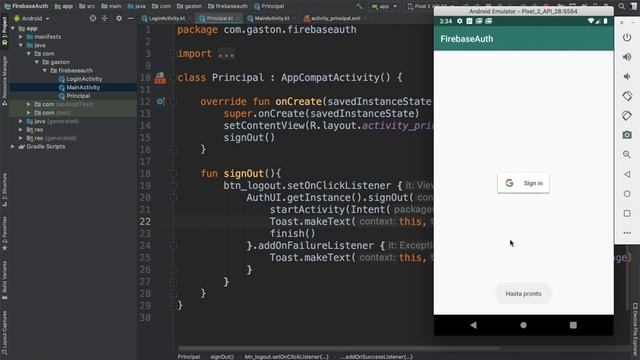Expand the folded import block

click(x=226, y=54)
